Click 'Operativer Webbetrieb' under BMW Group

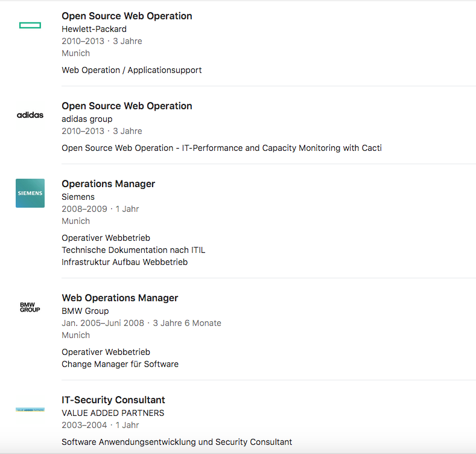[106, 353]
